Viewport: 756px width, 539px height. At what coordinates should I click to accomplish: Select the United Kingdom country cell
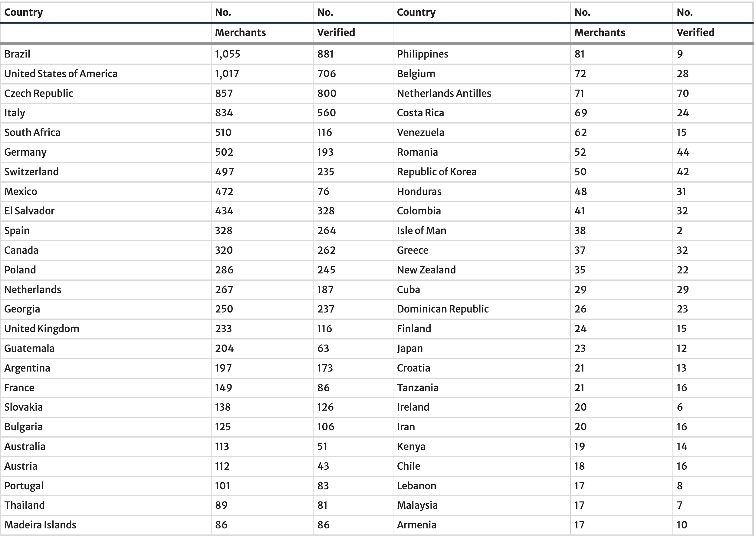42,329
